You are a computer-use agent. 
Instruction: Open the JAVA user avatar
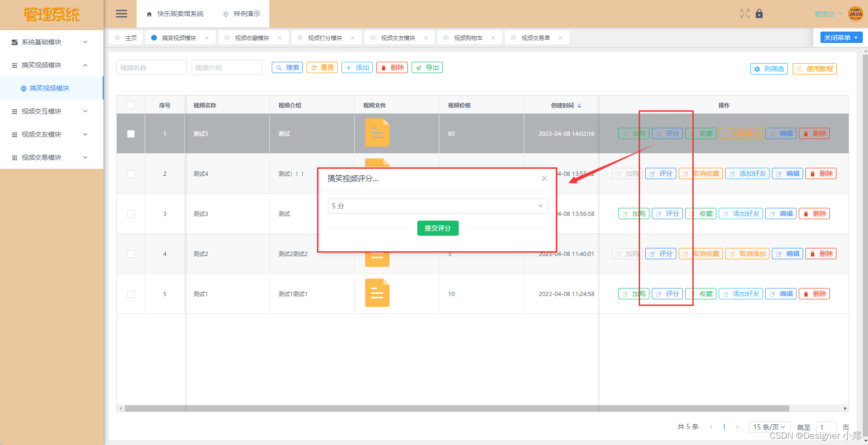[855, 14]
